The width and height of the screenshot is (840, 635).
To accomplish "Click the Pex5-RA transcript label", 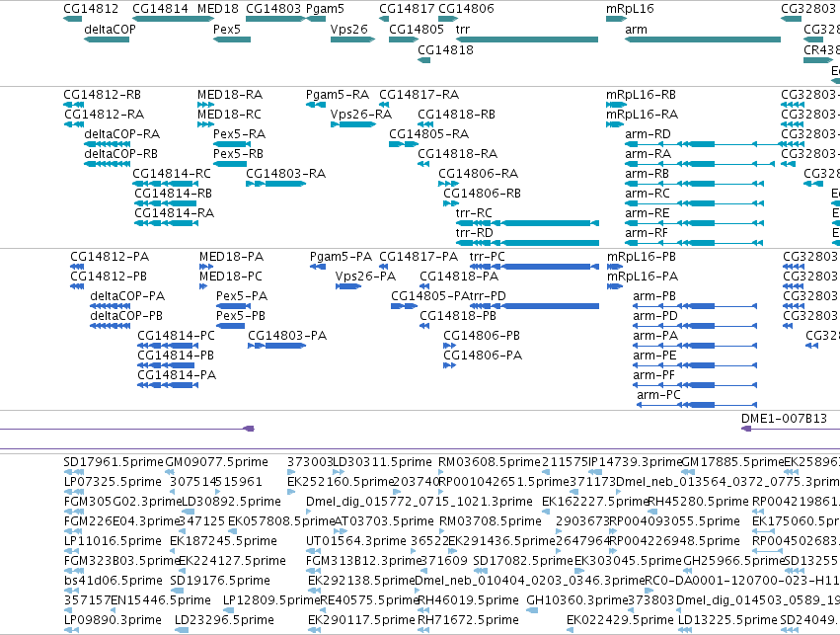I will coord(240,134).
